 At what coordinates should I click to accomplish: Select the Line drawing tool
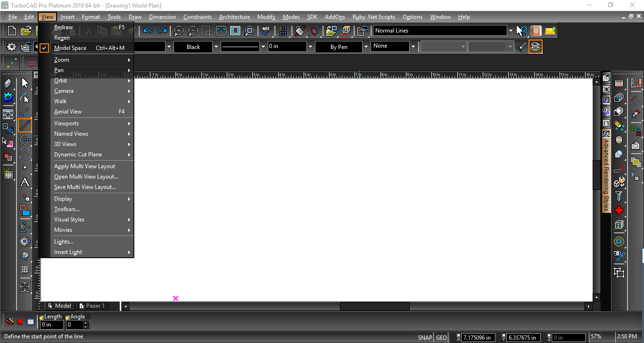pyautogui.click(x=25, y=125)
